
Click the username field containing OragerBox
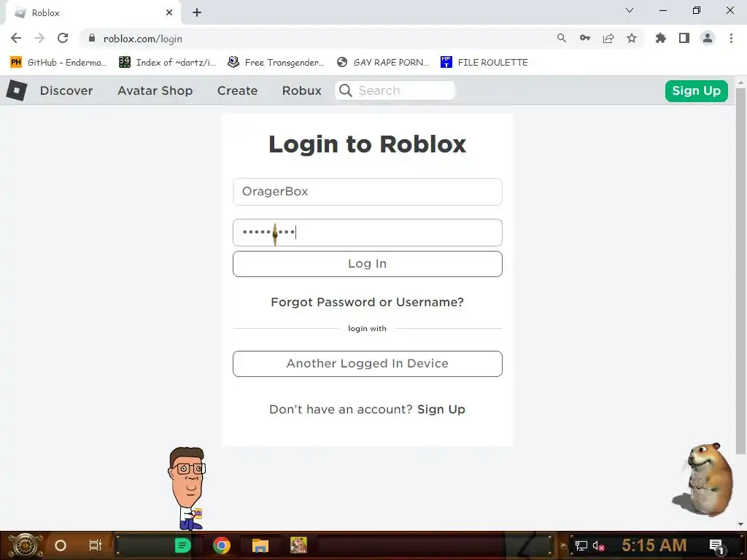click(368, 192)
